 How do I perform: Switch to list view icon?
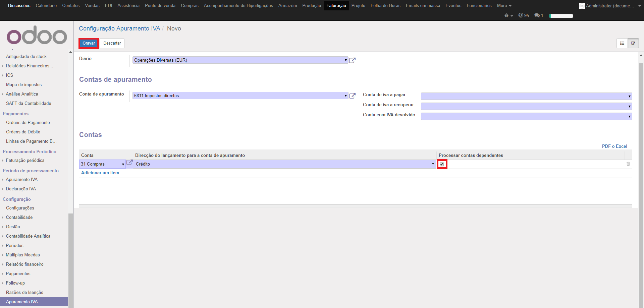[622, 43]
